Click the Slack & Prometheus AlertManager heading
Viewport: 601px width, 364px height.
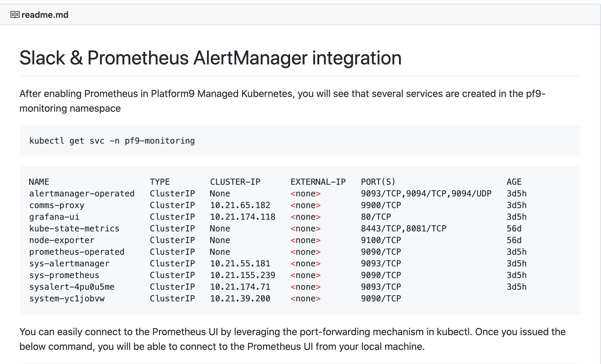pos(210,58)
